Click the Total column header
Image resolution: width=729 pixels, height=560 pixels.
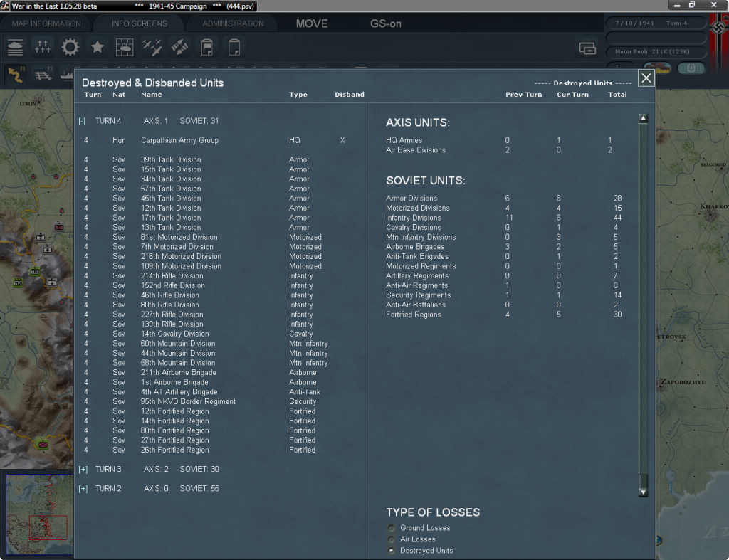coord(617,95)
